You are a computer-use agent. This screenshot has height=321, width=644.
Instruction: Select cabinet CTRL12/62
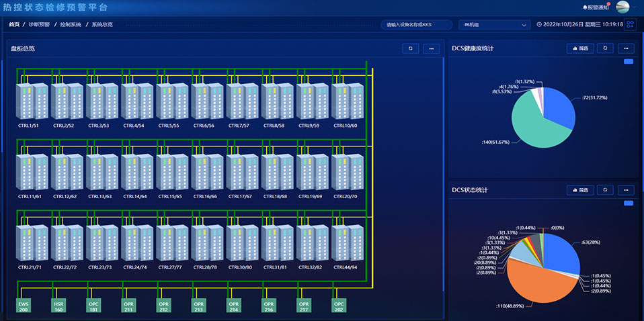(67, 173)
